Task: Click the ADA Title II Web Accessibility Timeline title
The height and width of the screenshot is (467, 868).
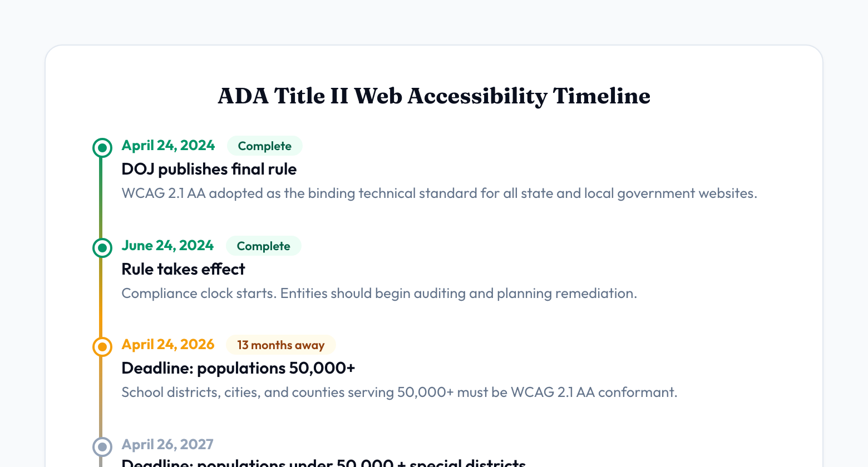Action: [x=434, y=96]
